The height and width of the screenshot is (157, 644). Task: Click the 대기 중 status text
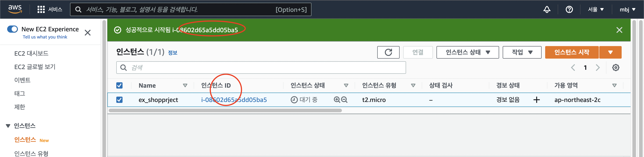[309, 100]
